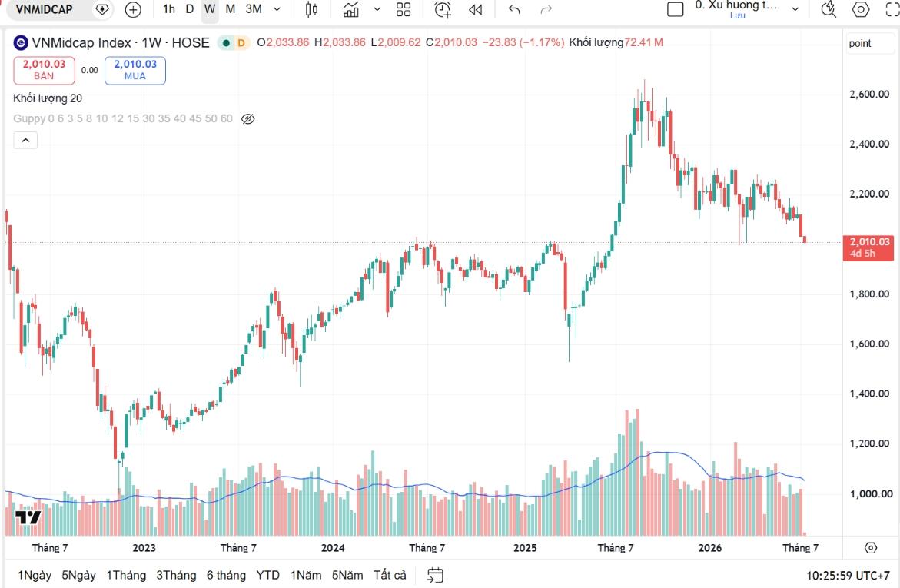Click the 10:25:59 UTC+7 timezone clock
The height and width of the screenshot is (588, 900).
point(848,576)
